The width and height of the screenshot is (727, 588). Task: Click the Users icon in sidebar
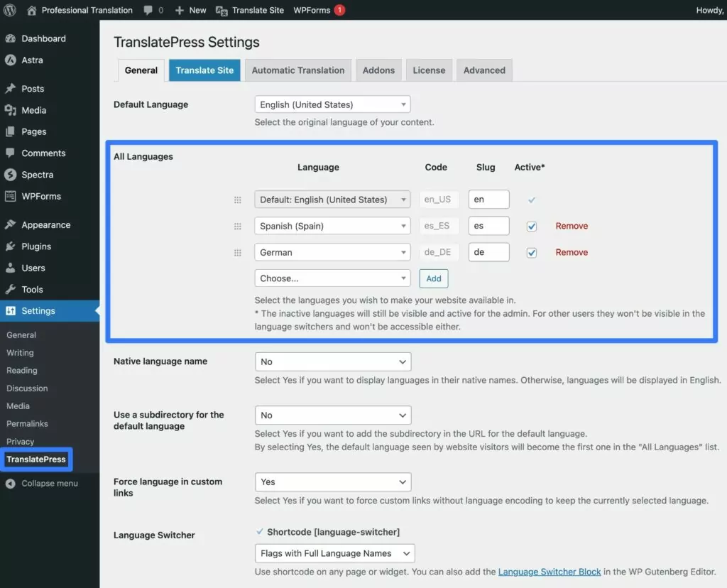tap(10, 268)
